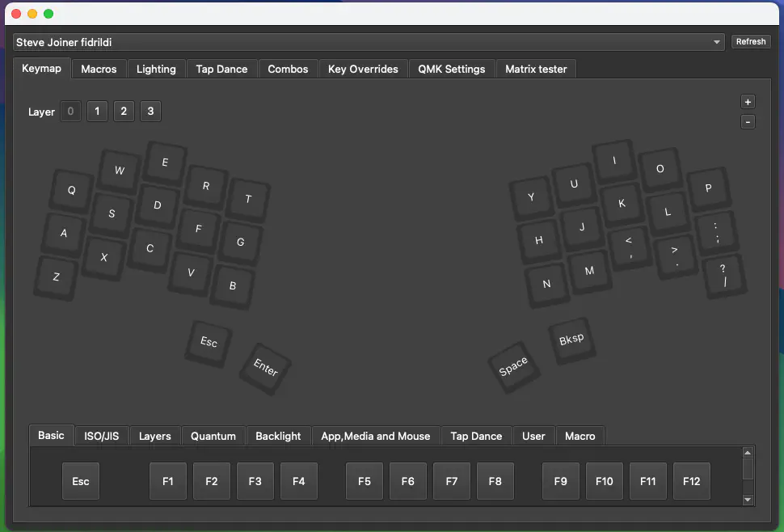Screen dimensions: 784x532
Task: Click the plus zoom-in button
Action: tap(748, 102)
